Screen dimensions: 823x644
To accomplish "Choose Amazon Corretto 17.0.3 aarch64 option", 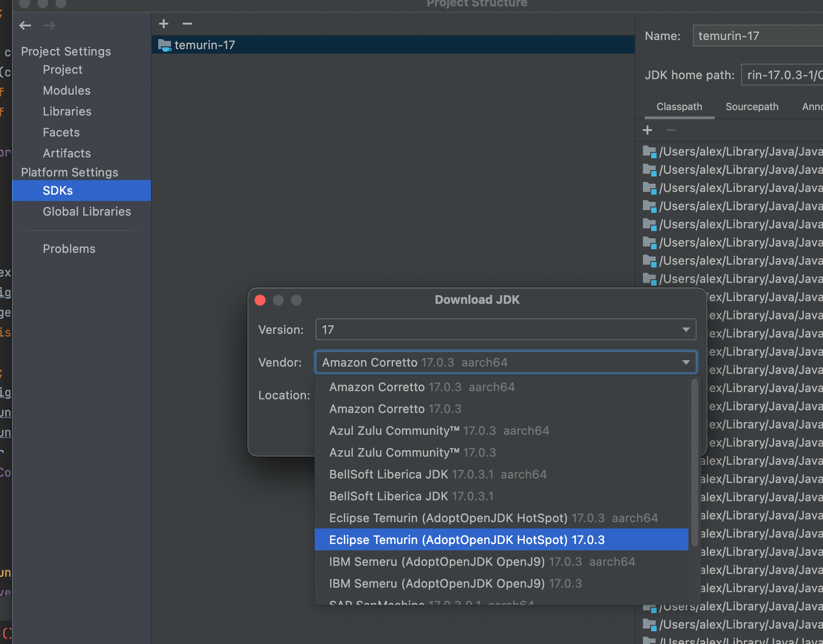I will point(502,387).
